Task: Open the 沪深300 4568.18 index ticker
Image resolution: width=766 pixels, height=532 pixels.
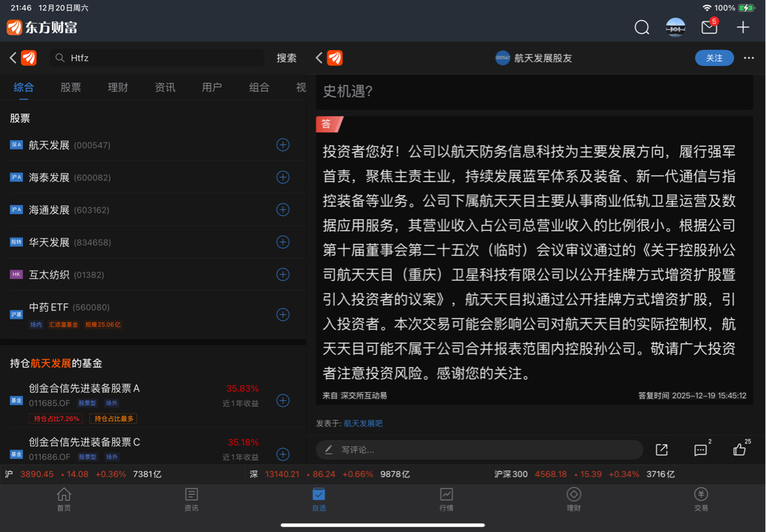Action: tap(585, 474)
